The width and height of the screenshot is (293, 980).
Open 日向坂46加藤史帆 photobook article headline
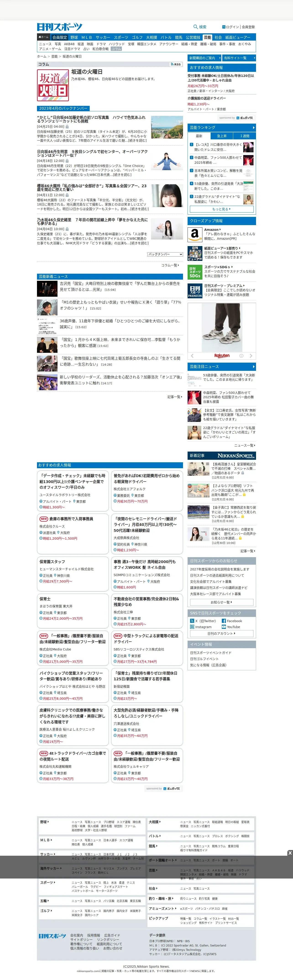[x=91, y=119]
